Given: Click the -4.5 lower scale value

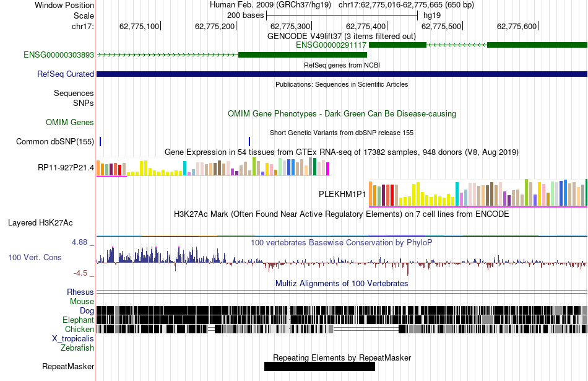Looking at the screenshot, I should pyautogui.click(x=80, y=273).
